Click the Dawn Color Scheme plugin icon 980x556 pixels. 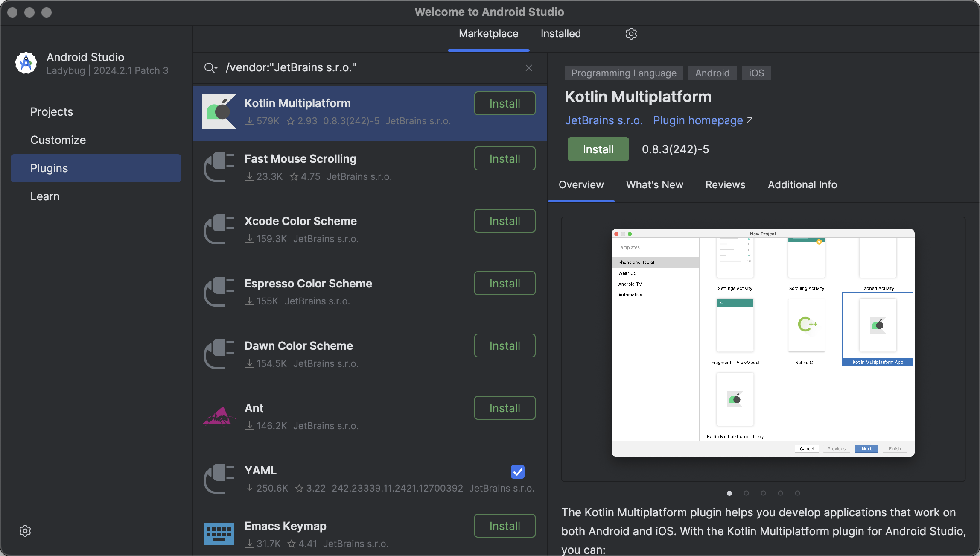click(x=219, y=354)
